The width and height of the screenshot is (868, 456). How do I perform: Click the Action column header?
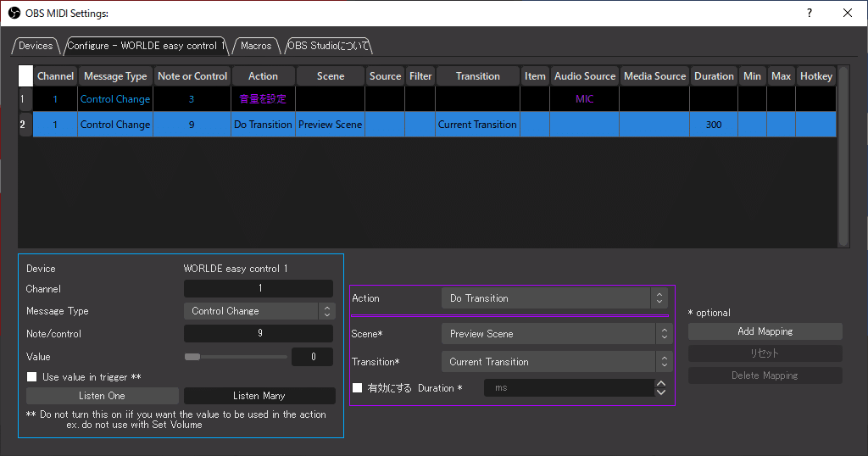click(x=263, y=76)
